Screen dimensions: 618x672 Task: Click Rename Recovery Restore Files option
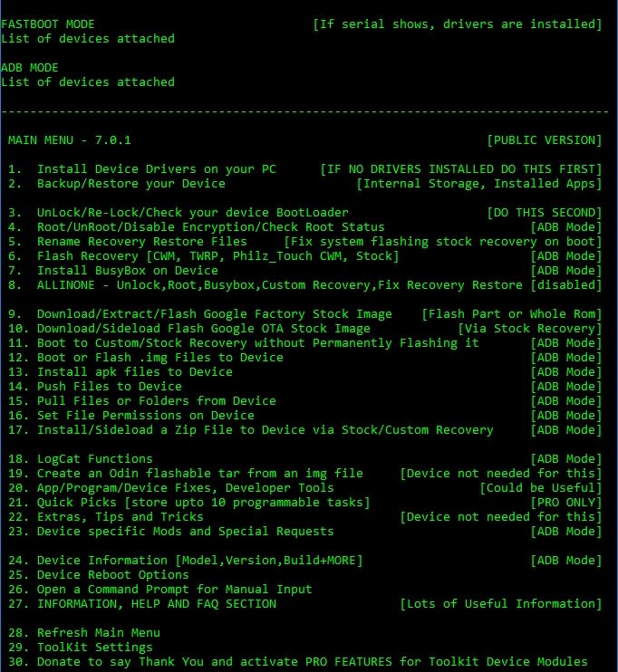pos(141,242)
